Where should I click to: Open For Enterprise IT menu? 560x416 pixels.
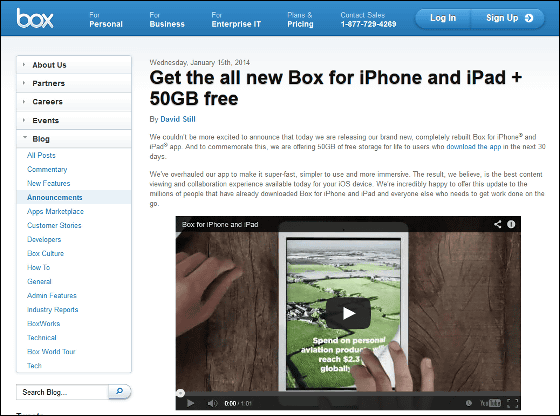[236, 20]
